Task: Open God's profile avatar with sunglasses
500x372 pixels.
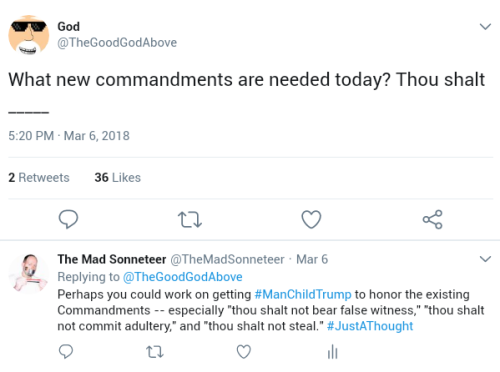Action: [x=29, y=35]
